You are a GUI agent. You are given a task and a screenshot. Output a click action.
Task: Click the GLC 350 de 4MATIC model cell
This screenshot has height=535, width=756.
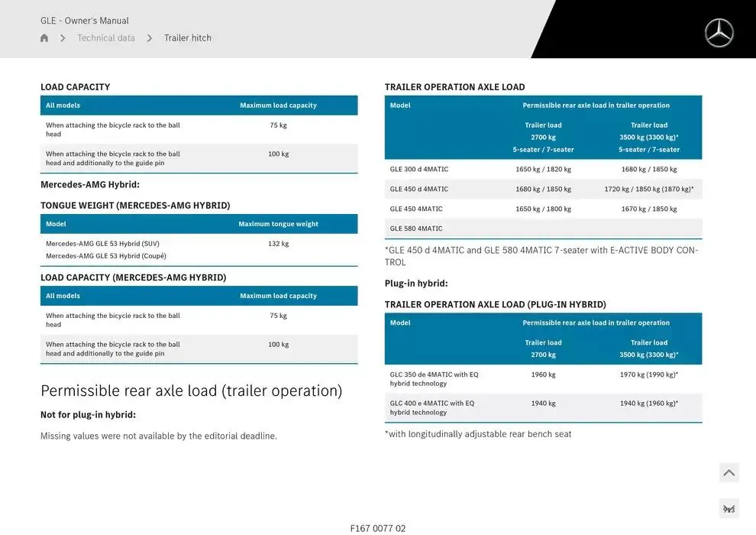coord(434,379)
